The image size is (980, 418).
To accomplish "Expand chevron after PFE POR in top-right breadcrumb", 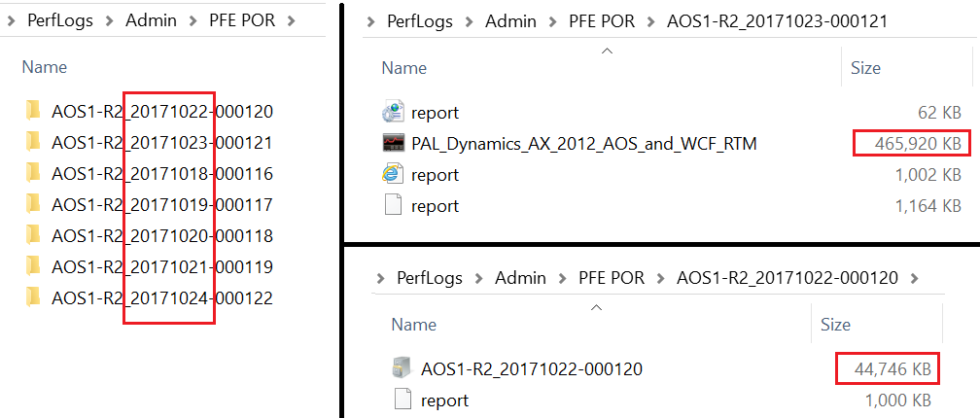I will click(x=651, y=21).
